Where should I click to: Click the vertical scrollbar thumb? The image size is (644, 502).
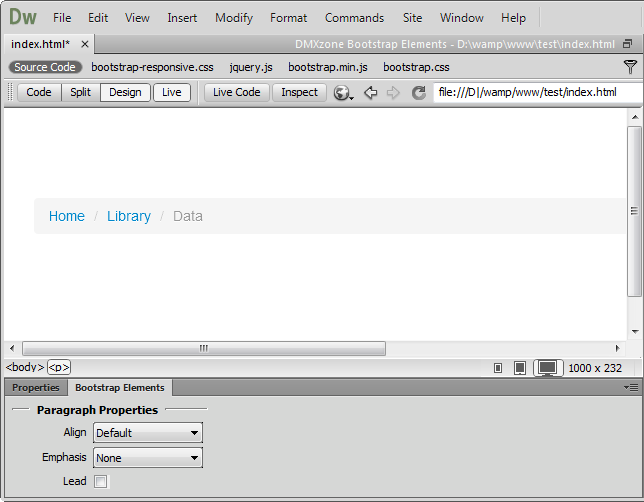point(635,211)
